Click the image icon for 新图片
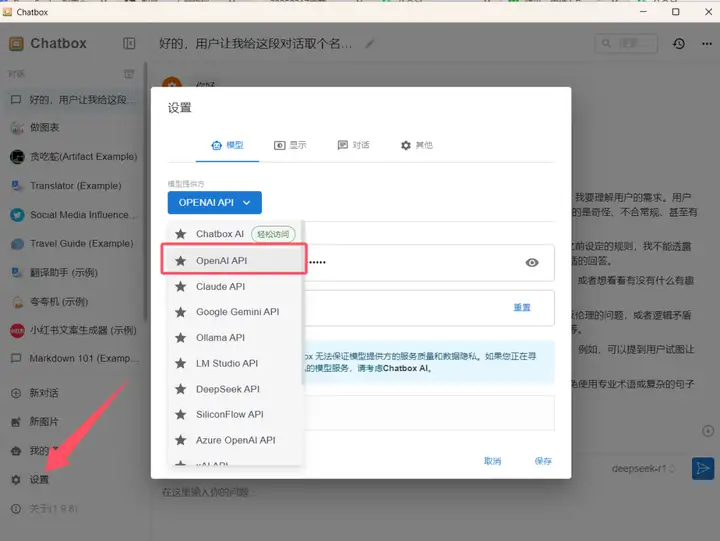Viewport: 720px width, 541px height. pos(16,422)
